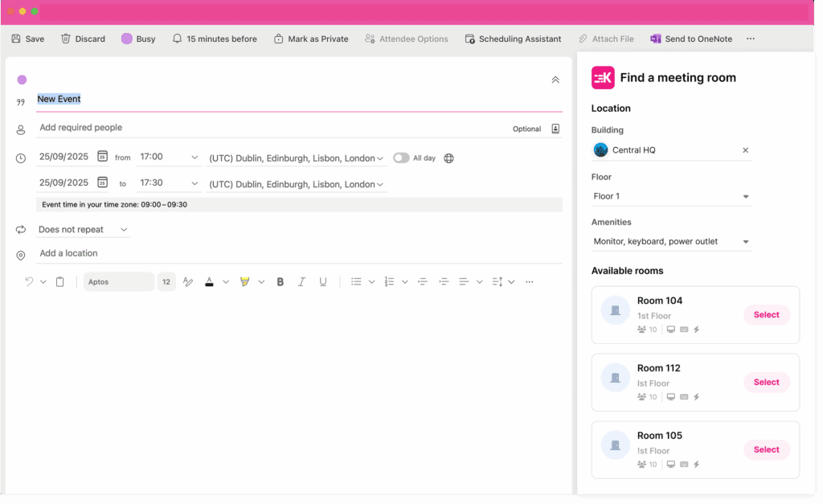This screenshot has height=504, width=823.
Task: Apply underline formatting
Action: point(322,281)
